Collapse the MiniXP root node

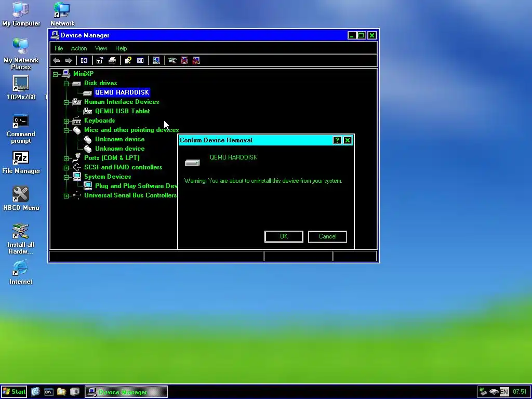(55, 74)
